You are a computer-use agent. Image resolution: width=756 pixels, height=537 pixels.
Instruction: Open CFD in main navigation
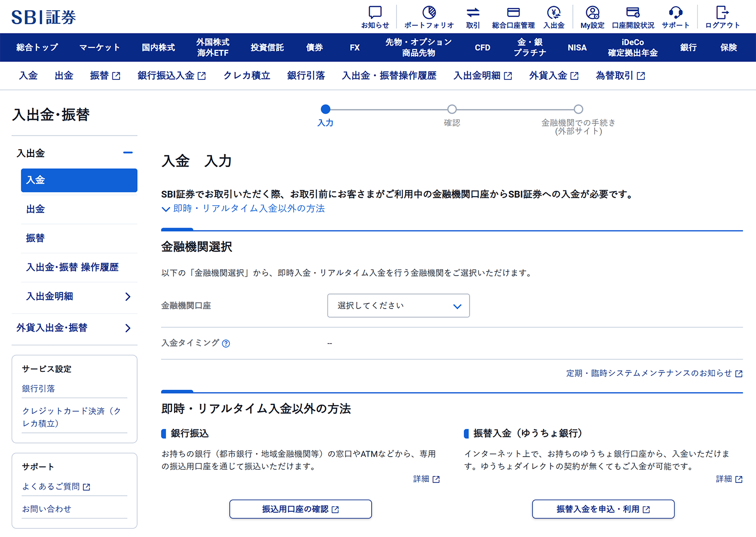(483, 47)
